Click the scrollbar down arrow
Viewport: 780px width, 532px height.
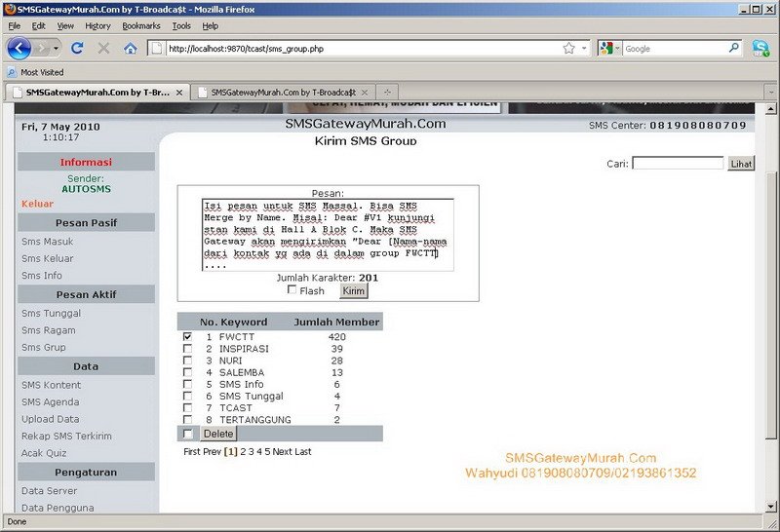[770, 507]
